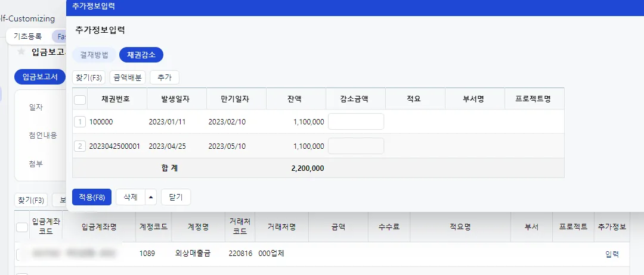Click 감소금액 input field for 2023042500001
The width and height of the screenshot is (644, 275).
click(x=356, y=146)
